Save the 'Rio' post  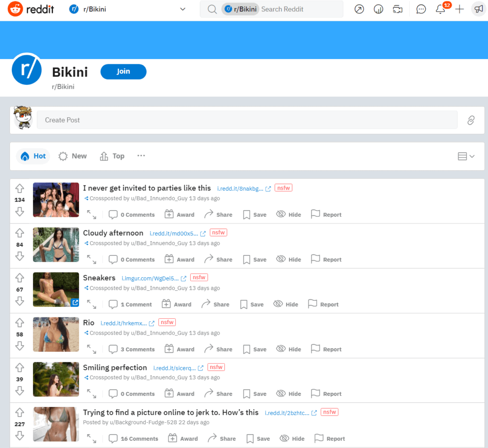pos(254,349)
